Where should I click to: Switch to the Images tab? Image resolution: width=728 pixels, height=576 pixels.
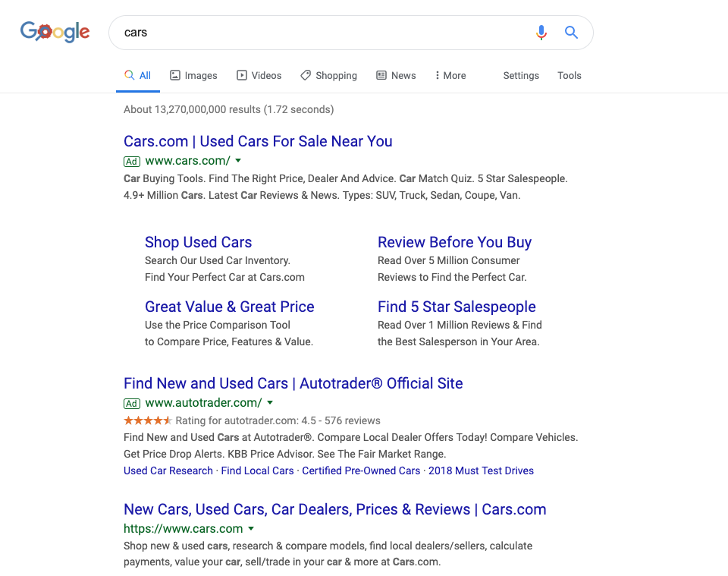click(x=193, y=75)
